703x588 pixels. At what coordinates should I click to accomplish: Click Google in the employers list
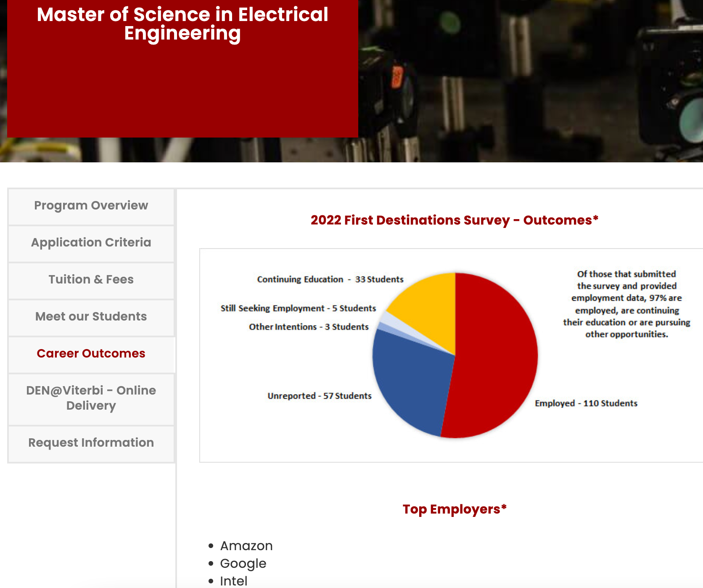point(243,564)
